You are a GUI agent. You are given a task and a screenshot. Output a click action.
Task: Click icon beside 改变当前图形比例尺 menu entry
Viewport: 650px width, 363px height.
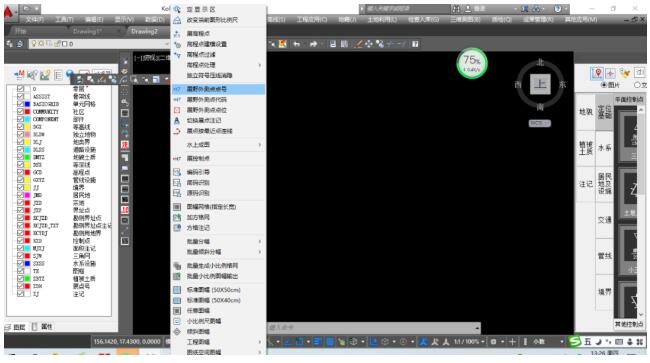177,20
